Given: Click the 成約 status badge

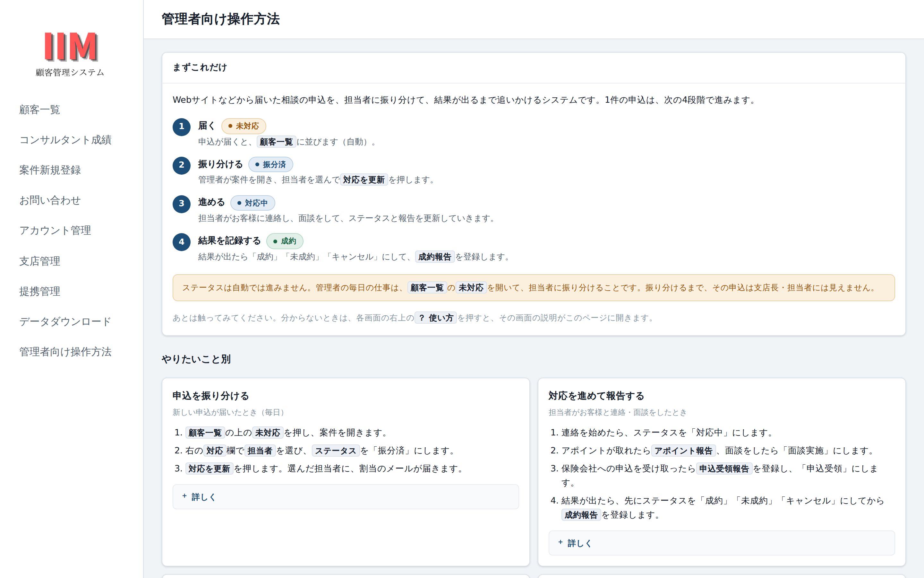Looking at the screenshot, I should point(285,241).
